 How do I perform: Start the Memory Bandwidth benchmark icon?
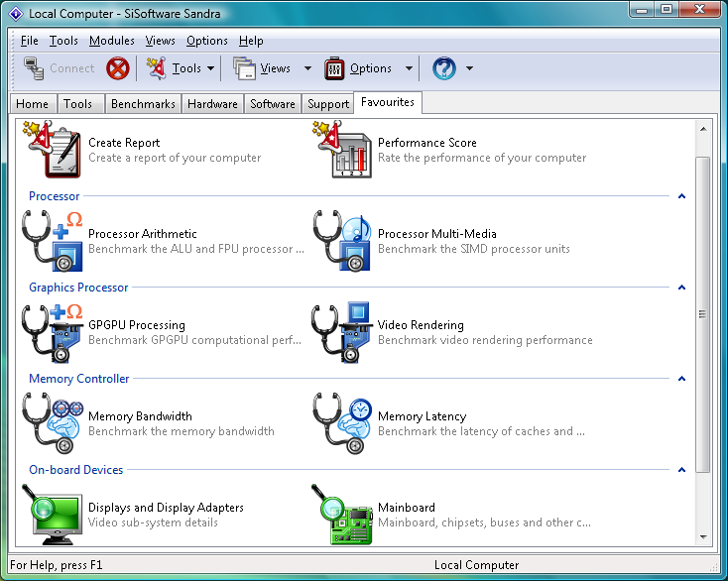pos(53,423)
